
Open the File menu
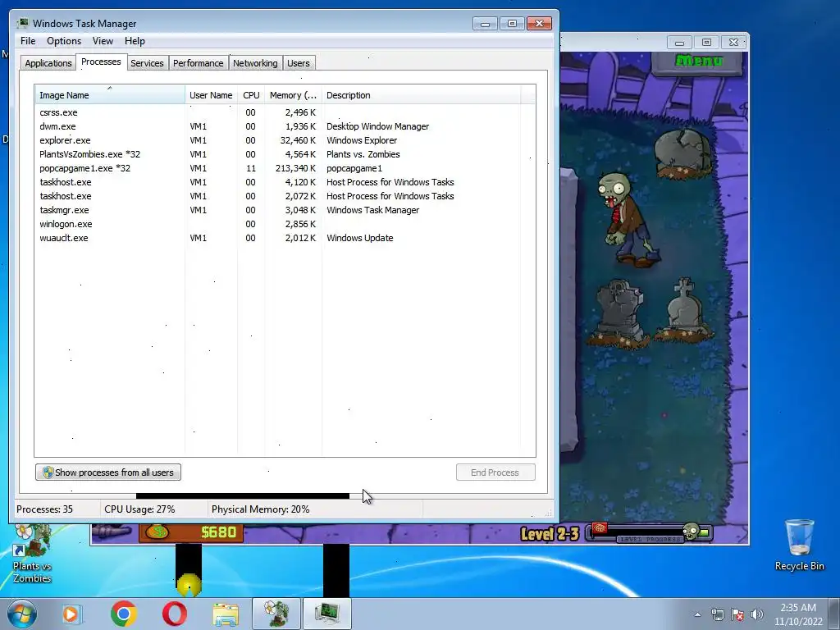(x=28, y=41)
